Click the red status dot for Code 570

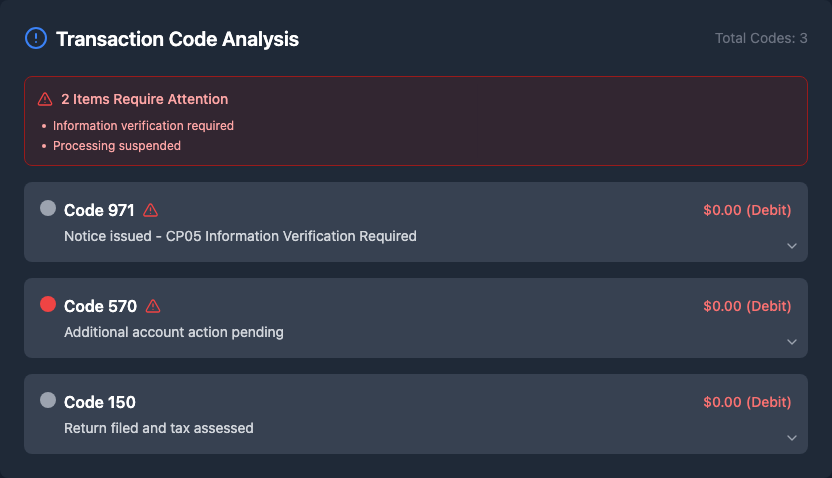pyautogui.click(x=48, y=304)
